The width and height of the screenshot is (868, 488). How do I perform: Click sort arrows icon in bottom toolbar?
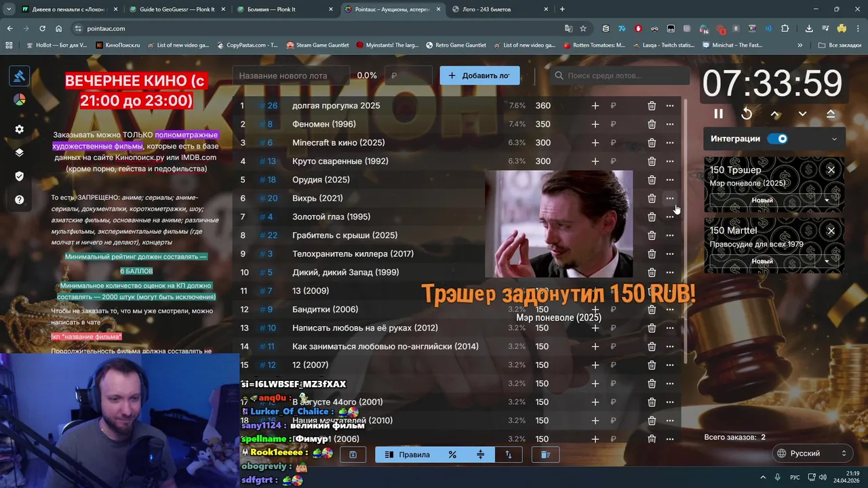[x=508, y=455]
